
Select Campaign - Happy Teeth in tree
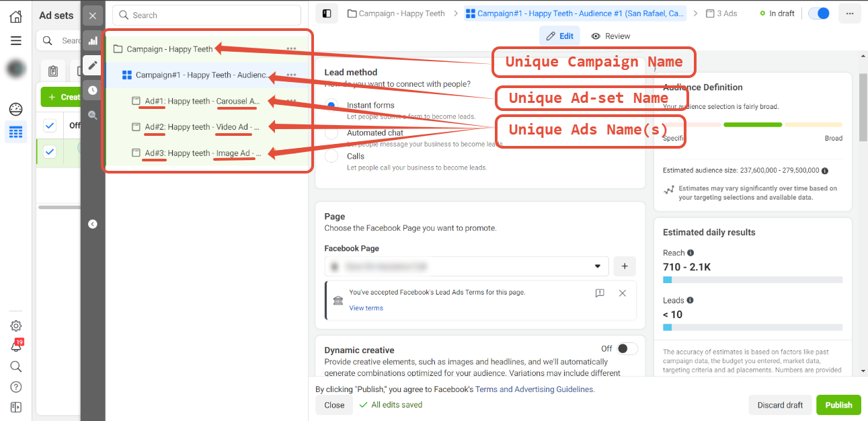pos(169,49)
